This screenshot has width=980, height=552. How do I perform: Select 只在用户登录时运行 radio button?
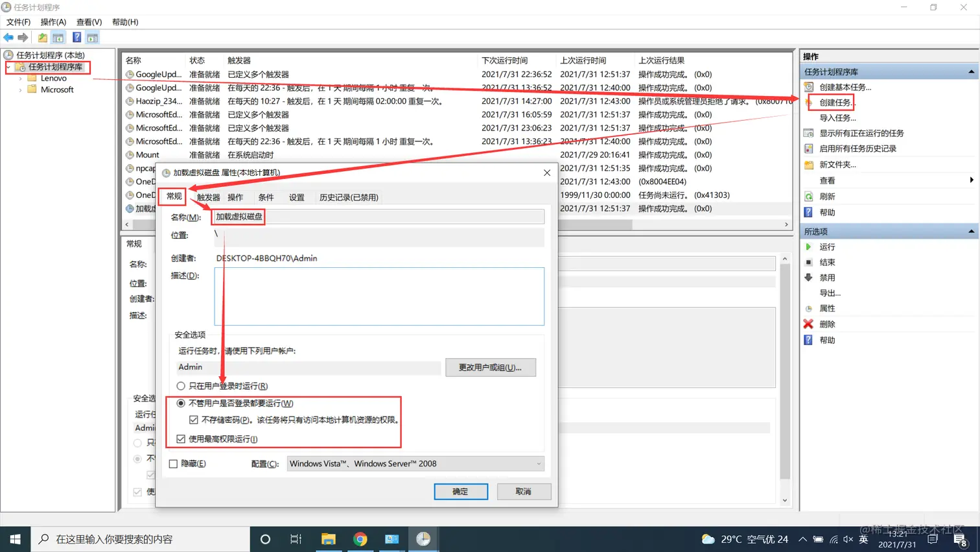tap(181, 386)
